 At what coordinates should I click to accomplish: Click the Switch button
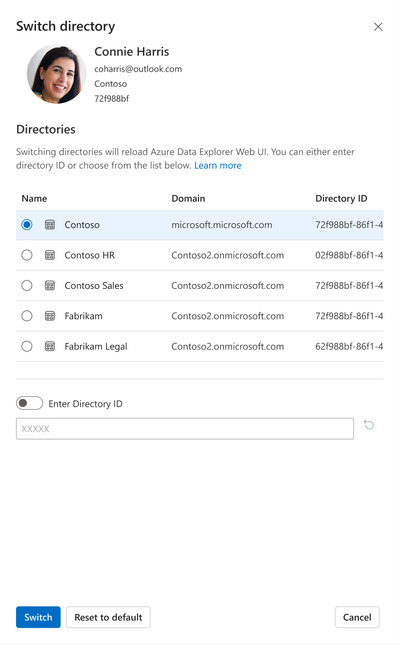pyautogui.click(x=38, y=617)
